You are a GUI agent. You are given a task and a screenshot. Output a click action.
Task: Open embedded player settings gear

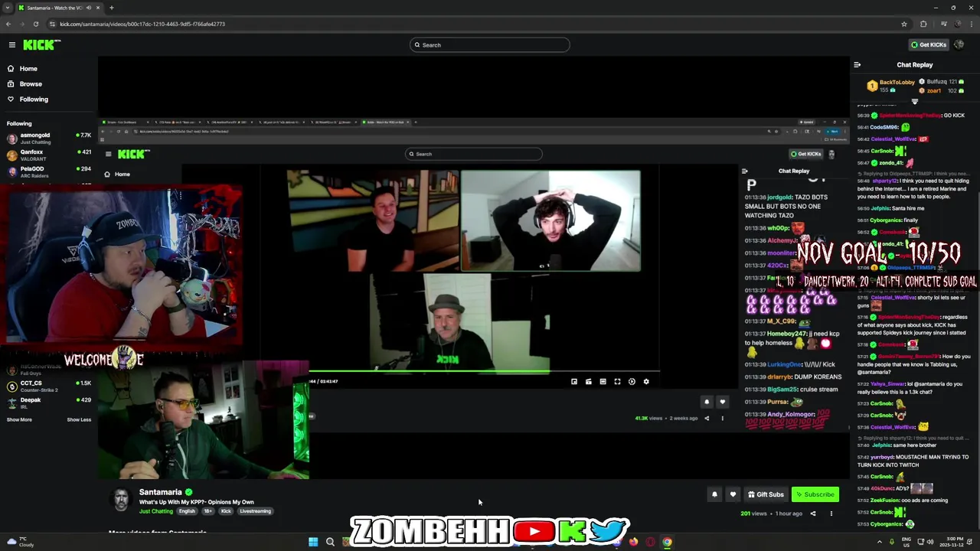(x=646, y=381)
